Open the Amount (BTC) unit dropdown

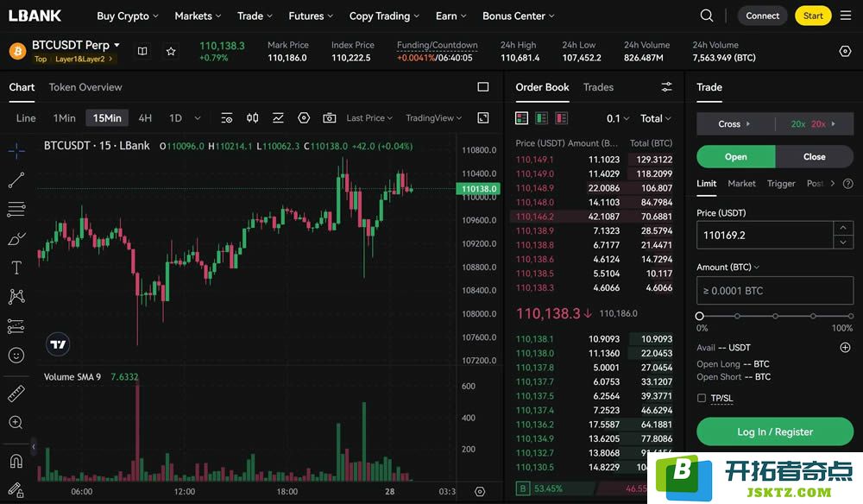728,267
